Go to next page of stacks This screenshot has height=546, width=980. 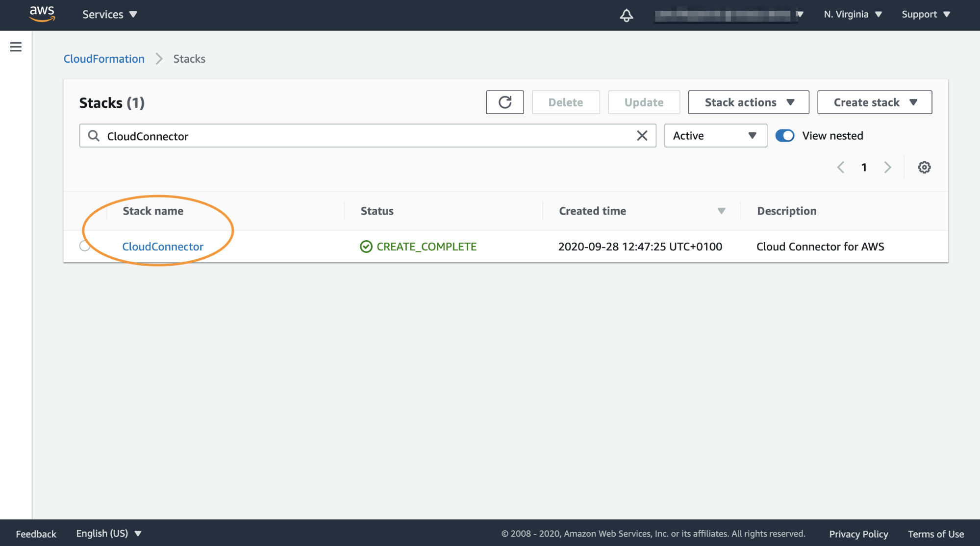[x=887, y=168]
